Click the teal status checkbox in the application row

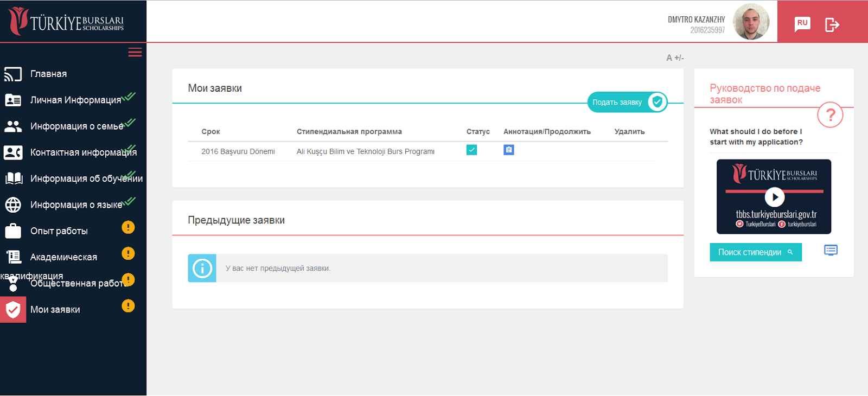[x=472, y=150]
